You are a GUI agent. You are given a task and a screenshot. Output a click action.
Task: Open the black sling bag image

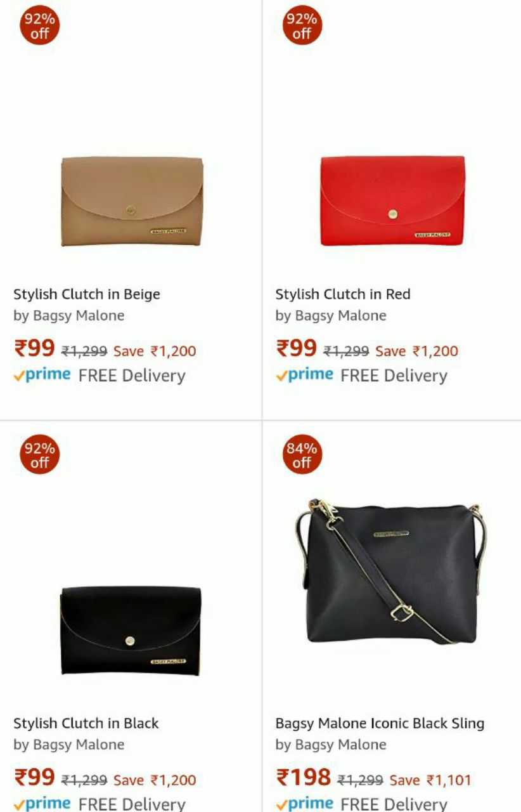(x=392, y=571)
